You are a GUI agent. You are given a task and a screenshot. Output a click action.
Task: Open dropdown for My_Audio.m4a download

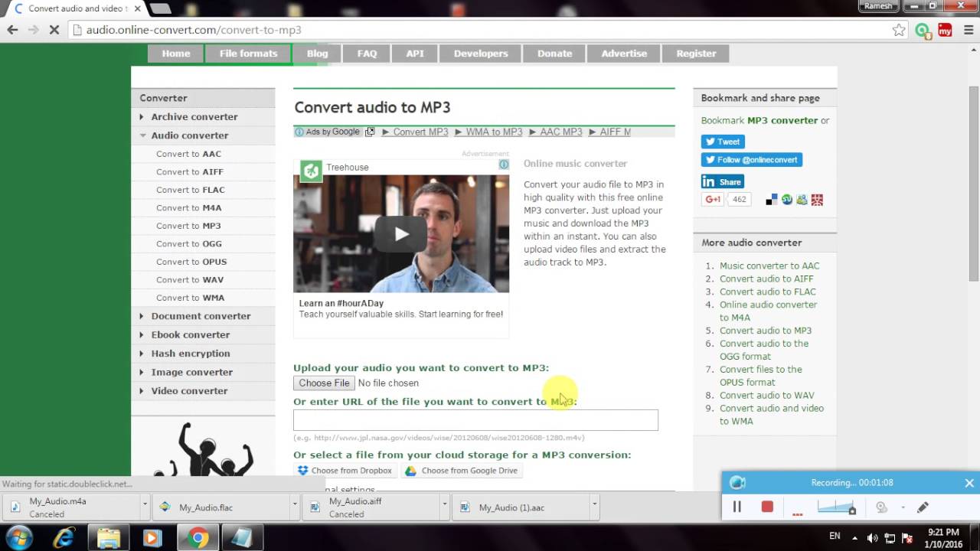[x=145, y=507]
